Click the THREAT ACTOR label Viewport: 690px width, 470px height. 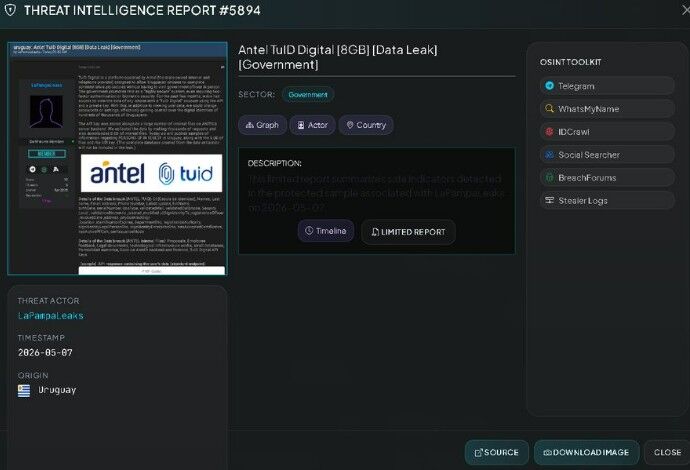(48, 301)
